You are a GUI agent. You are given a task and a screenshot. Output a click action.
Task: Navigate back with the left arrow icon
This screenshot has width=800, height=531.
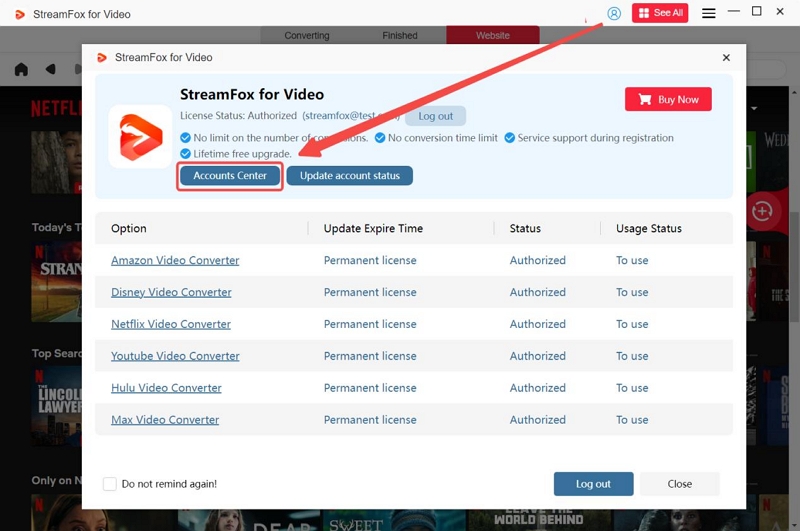point(50,69)
